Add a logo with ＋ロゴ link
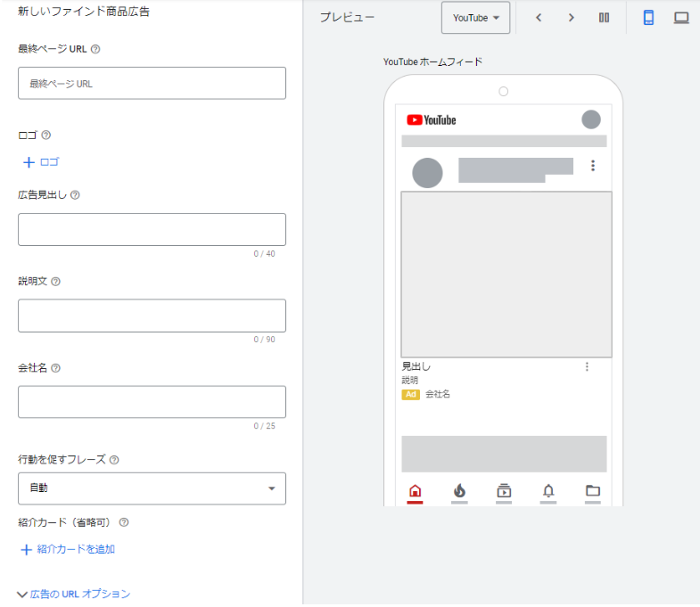 point(41,162)
